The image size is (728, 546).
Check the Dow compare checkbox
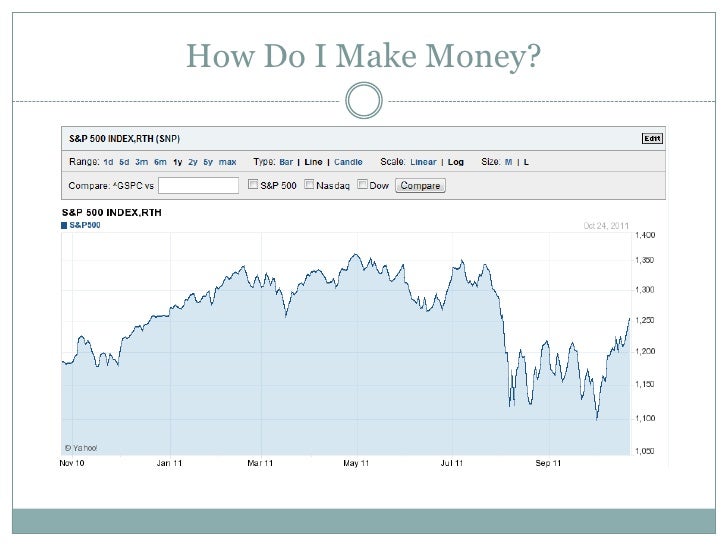(x=362, y=184)
